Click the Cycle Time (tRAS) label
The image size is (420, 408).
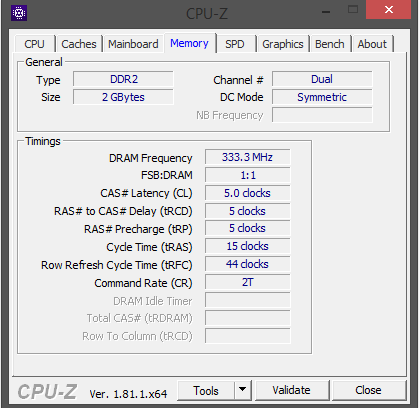click(x=149, y=247)
